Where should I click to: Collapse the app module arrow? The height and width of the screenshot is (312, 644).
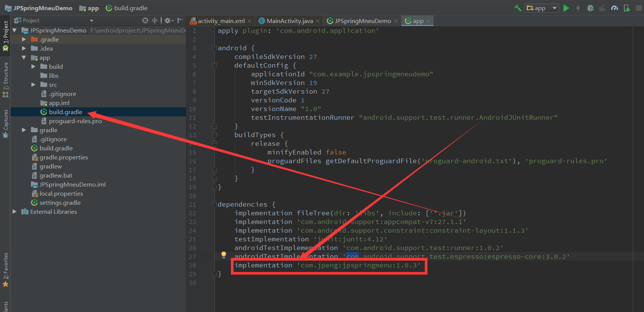pos(24,57)
